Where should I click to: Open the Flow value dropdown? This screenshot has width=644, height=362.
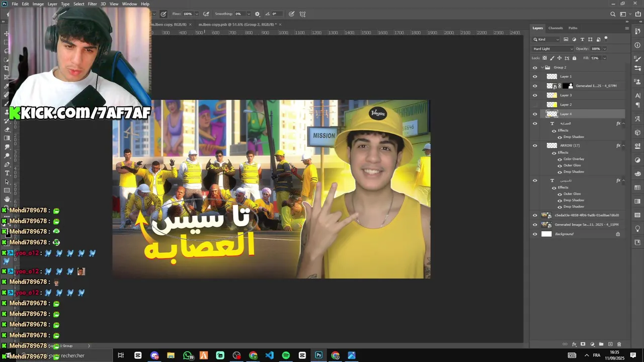point(196,14)
